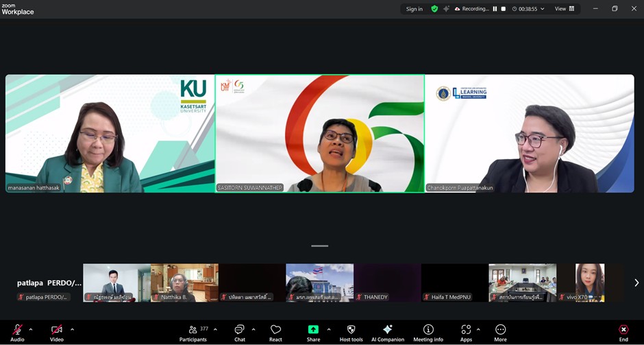Show Meeting info
Viewport: 644px width, 345px height.
point(428,333)
